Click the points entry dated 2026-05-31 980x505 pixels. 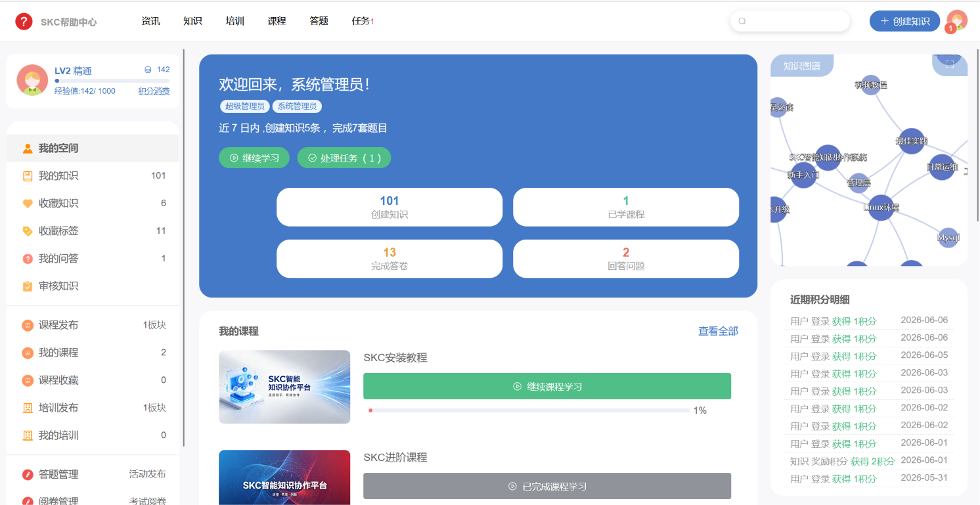coord(869,479)
